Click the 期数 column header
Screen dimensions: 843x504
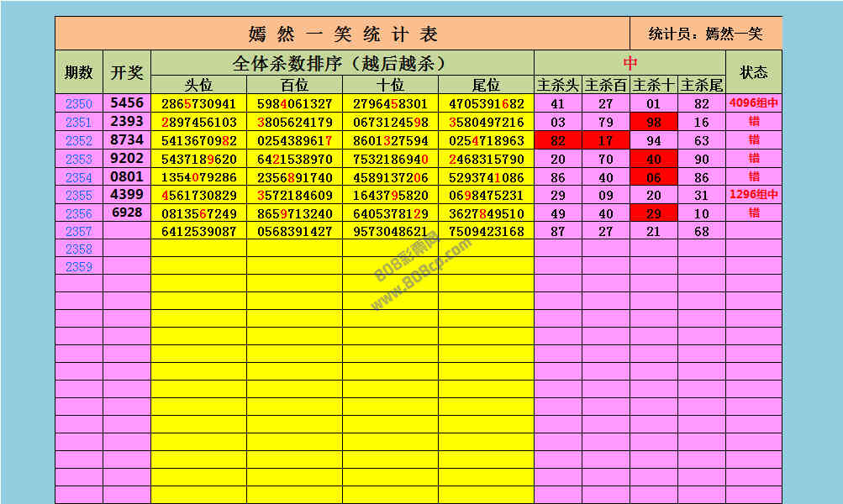pyautogui.click(x=79, y=72)
